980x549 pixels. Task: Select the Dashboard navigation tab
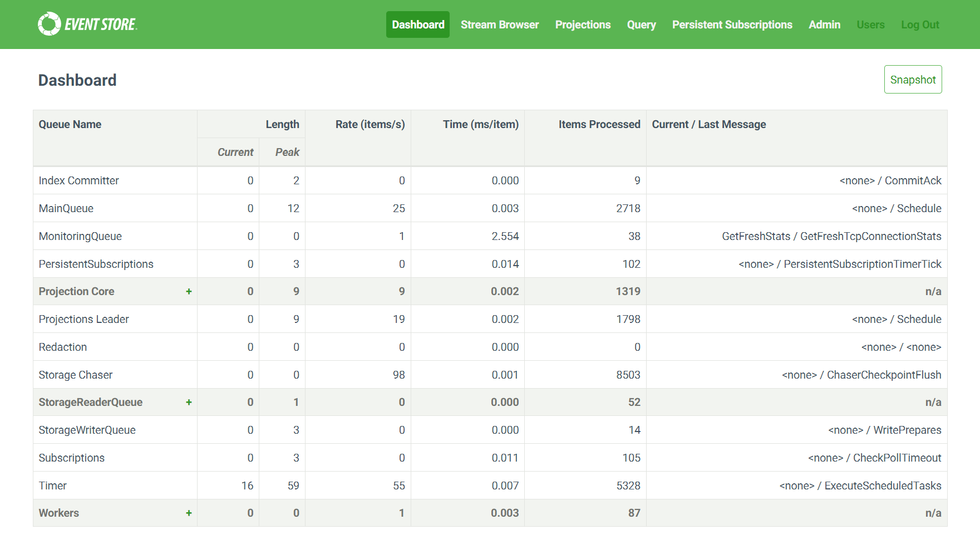(x=417, y=24)
